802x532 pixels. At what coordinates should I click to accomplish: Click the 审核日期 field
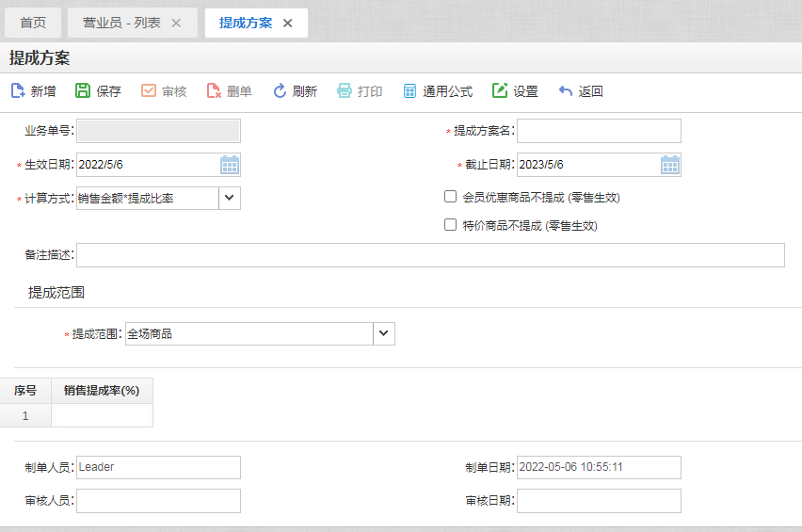coord(599,501)
